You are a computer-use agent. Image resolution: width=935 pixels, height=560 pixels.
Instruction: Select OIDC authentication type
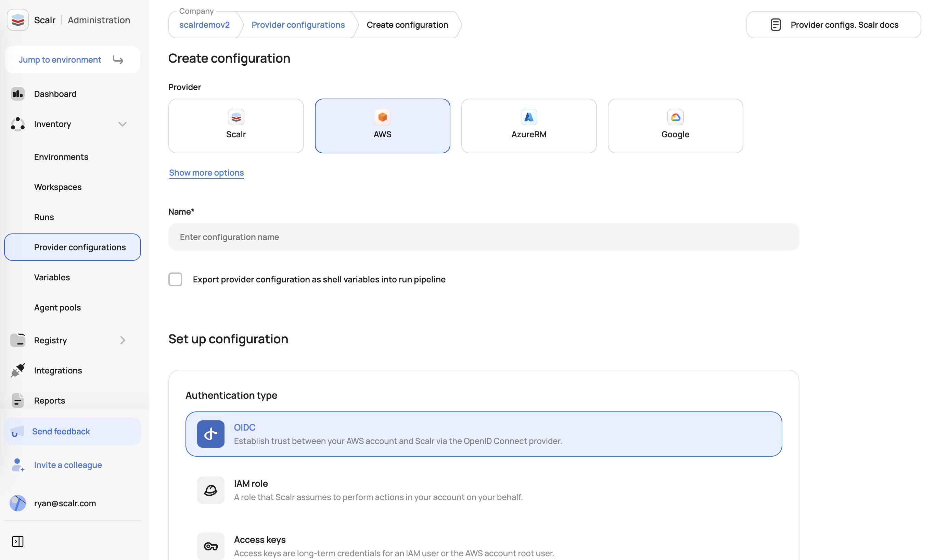[x=484, y=434]
